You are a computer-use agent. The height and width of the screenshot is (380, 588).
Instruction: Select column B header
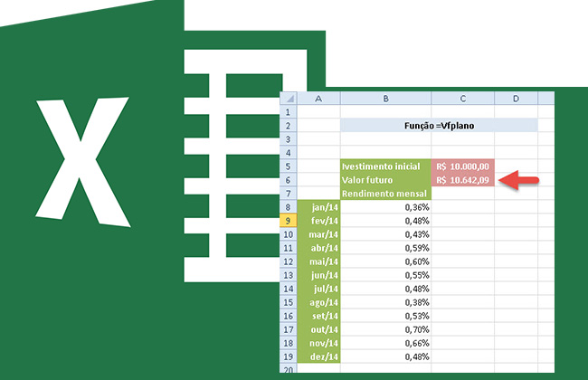click(x=386, y=99)
